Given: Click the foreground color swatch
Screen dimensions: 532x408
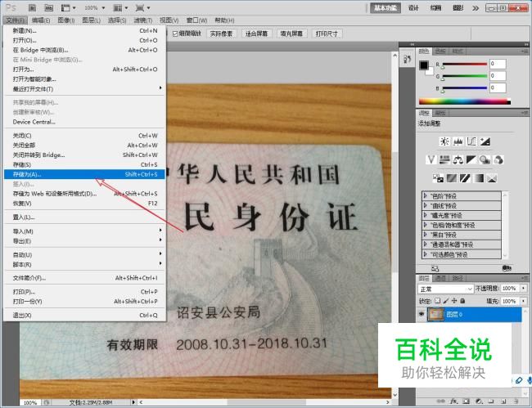Looking at the screenshot, I should point(423,65).
